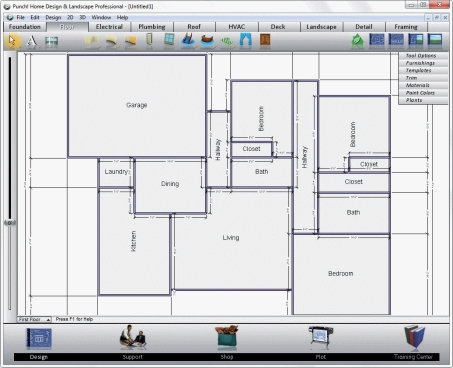Switch to the Framing tab
This screenshot has height=368, width=453.
point(406,27)
